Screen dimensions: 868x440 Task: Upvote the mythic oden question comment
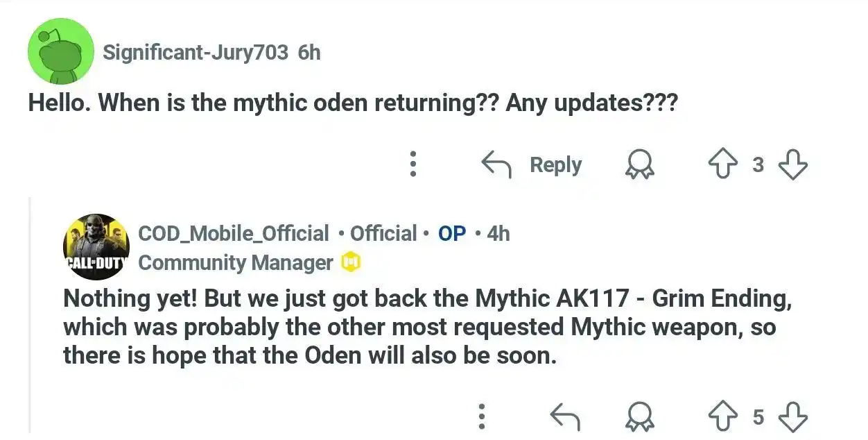pos(721,164)
